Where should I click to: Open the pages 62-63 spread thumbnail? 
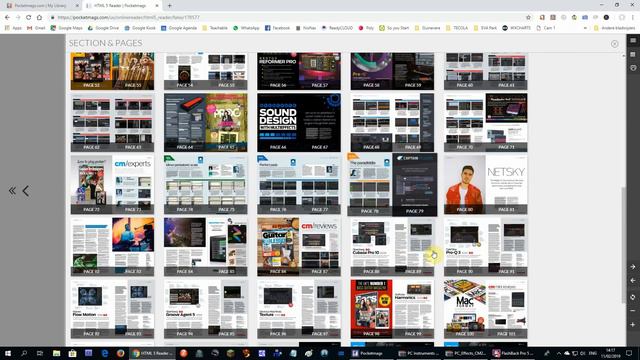tap(112, 122)
